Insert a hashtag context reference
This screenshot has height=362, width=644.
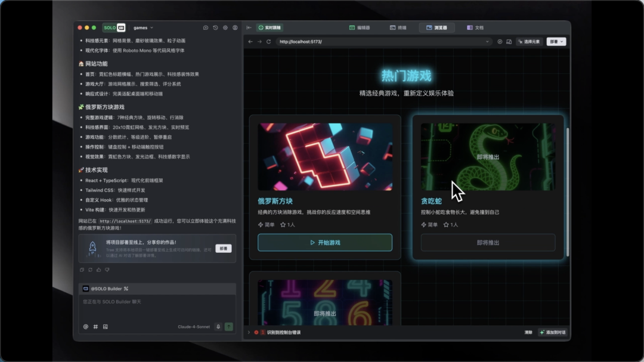95,327
